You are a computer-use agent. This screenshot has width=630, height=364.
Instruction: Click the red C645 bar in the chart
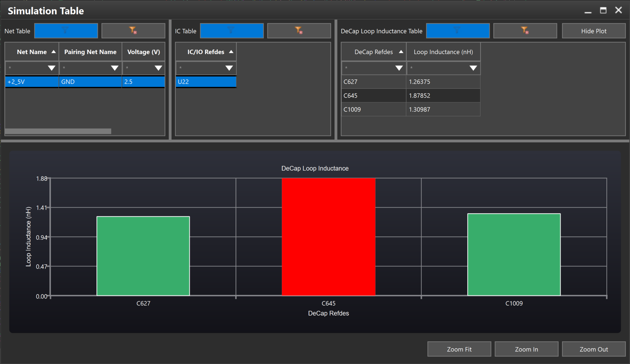click(x=328, y=237)
